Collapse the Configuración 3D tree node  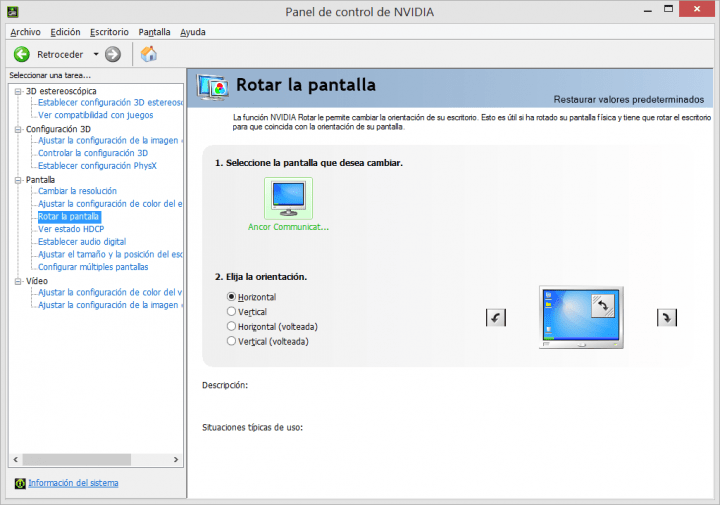(x=18, y=129)
